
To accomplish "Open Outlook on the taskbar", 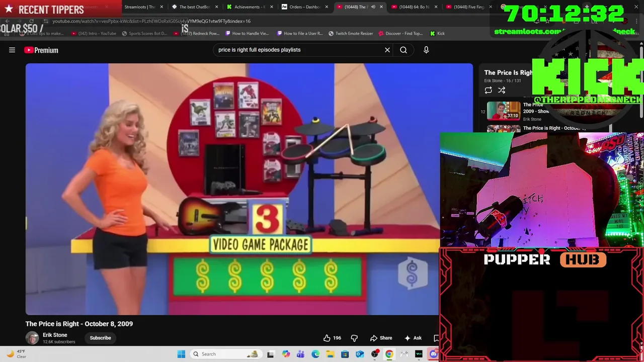I will (360, 354).
